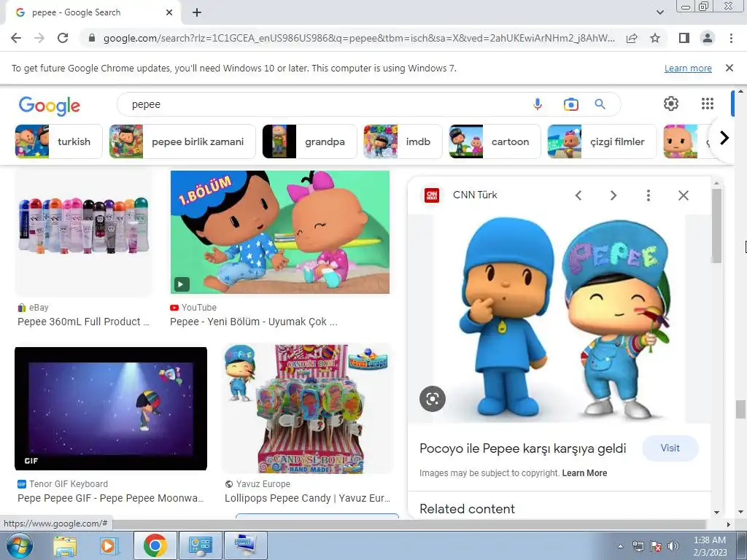The height and width of the screenshot is (560, 747).
Task: Click Pepe Pepee GIF Tenor title link
Action: [x=111, y=498]
